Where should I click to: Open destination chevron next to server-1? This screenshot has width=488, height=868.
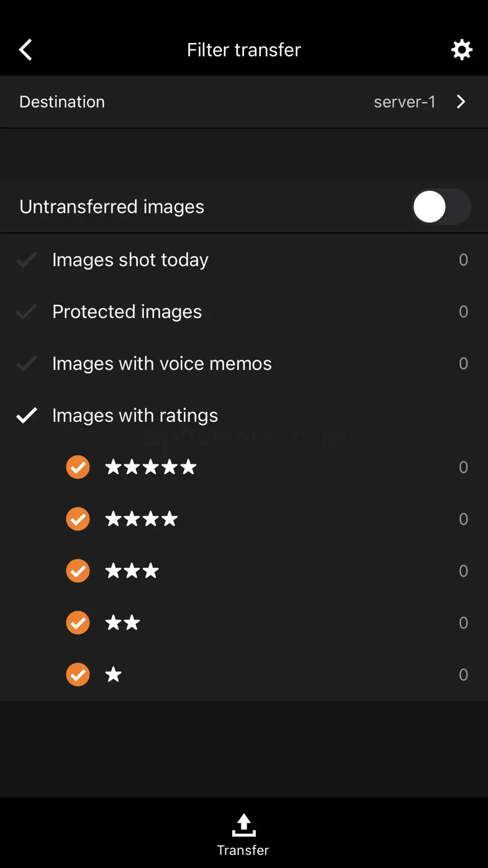pos(461,101)
